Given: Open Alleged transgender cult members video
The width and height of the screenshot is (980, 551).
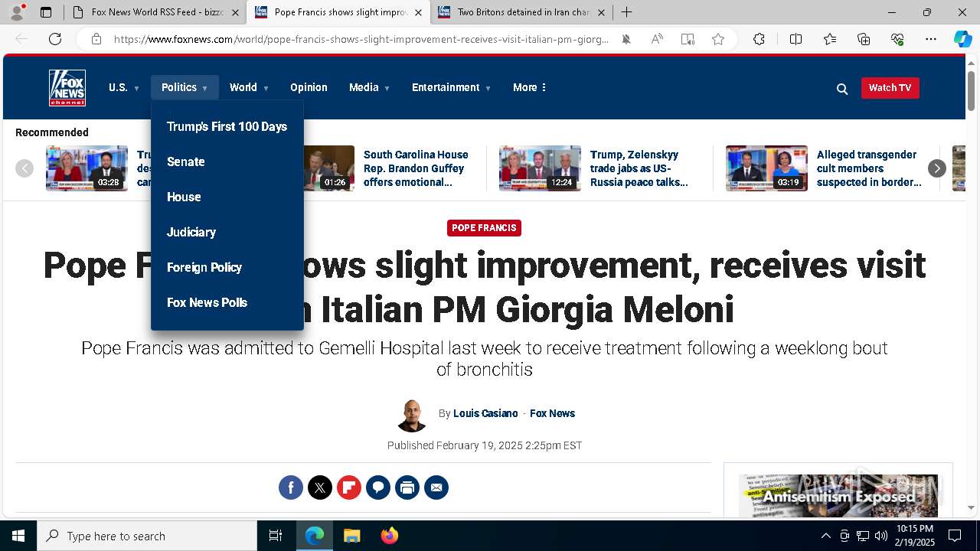Looking at the screenshot, I should pyautogui.click(x=869, y=168).
